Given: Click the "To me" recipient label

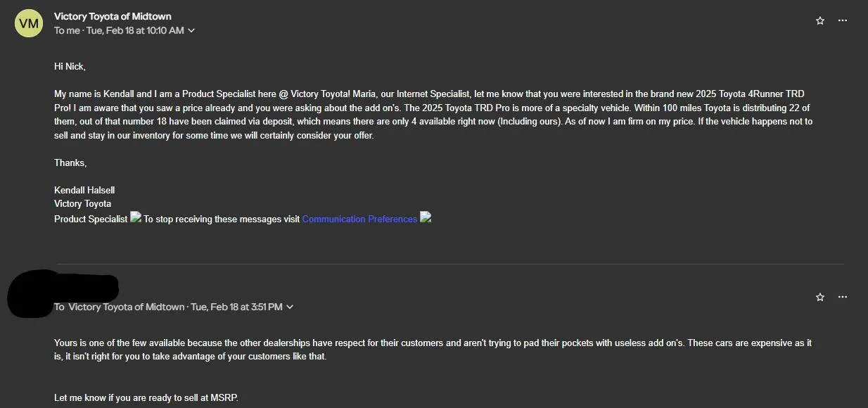Looking at the screenshot, I should tap(68, 31).
